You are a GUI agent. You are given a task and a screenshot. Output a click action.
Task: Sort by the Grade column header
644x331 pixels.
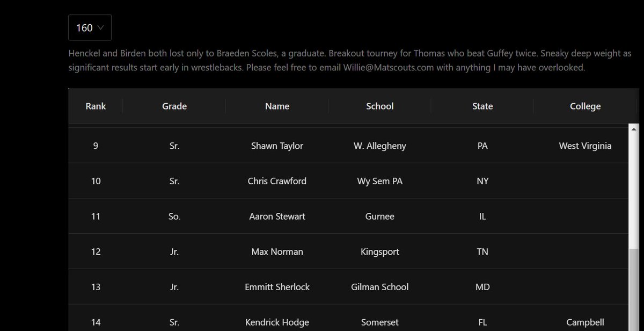tap(174, 106)
